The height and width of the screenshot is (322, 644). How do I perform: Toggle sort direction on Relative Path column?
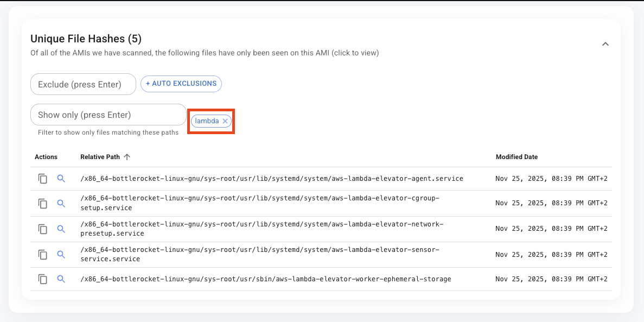pos(127,156)
